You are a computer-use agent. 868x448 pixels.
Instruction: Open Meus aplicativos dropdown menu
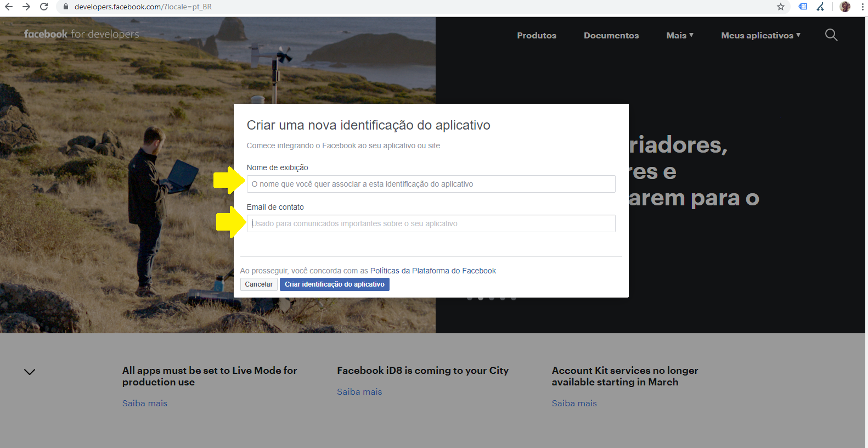tap(760, 35)
